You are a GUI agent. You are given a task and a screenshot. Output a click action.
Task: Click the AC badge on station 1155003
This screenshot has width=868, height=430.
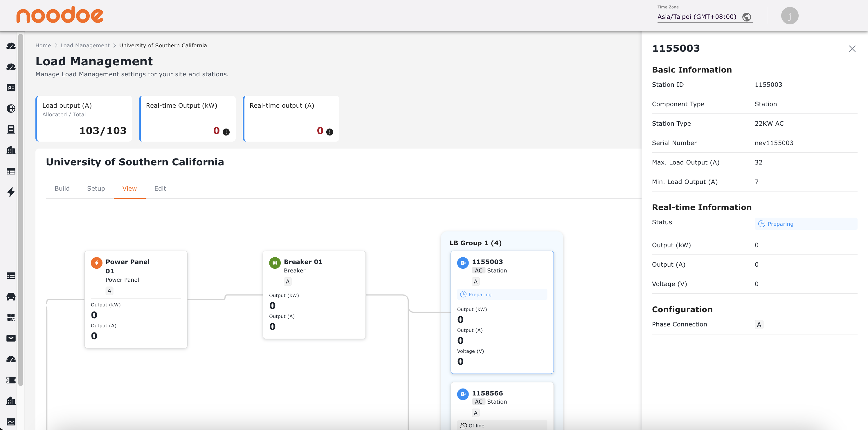tap(478, 270)
